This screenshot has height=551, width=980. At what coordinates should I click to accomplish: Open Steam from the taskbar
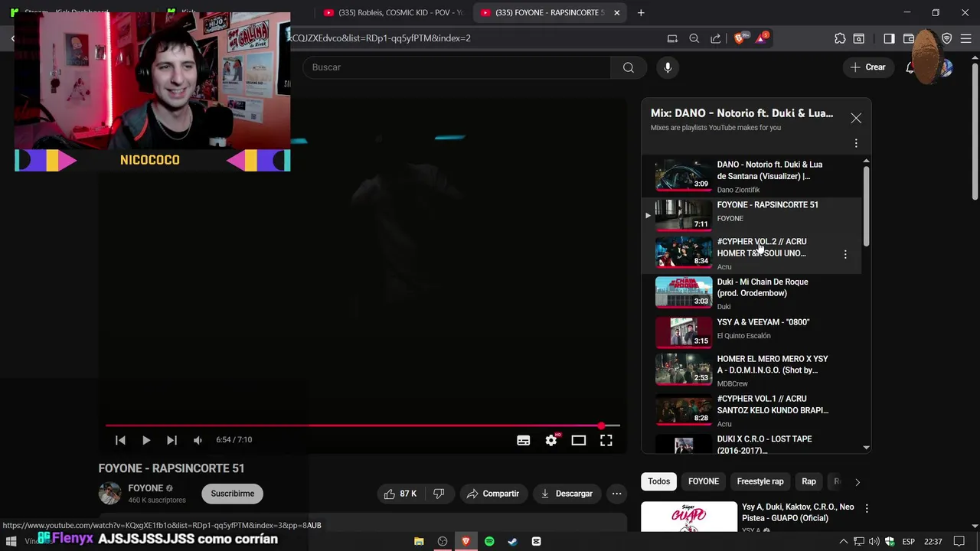[x=513, y=541]
